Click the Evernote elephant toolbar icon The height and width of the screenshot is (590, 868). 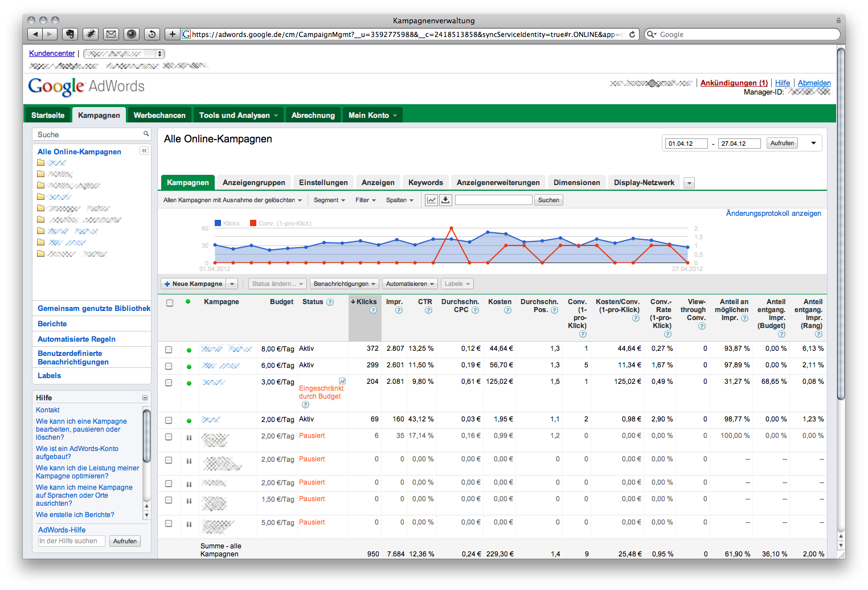click(70, 34)
